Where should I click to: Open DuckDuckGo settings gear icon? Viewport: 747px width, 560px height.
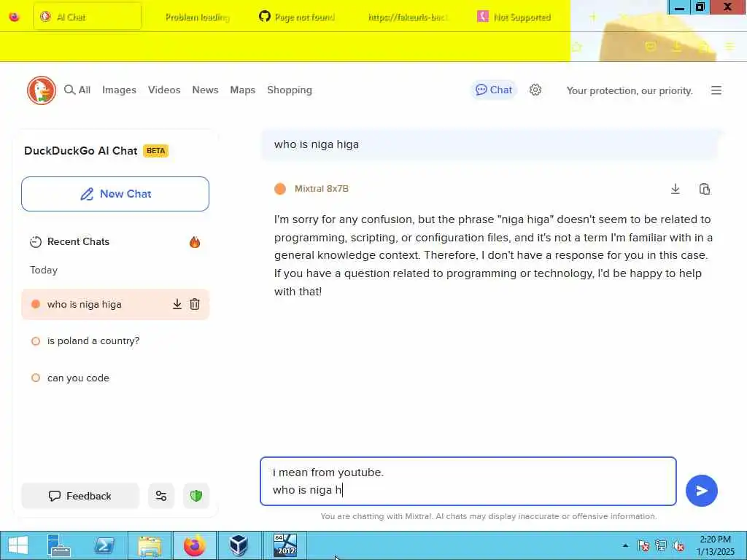click(535, 90)
